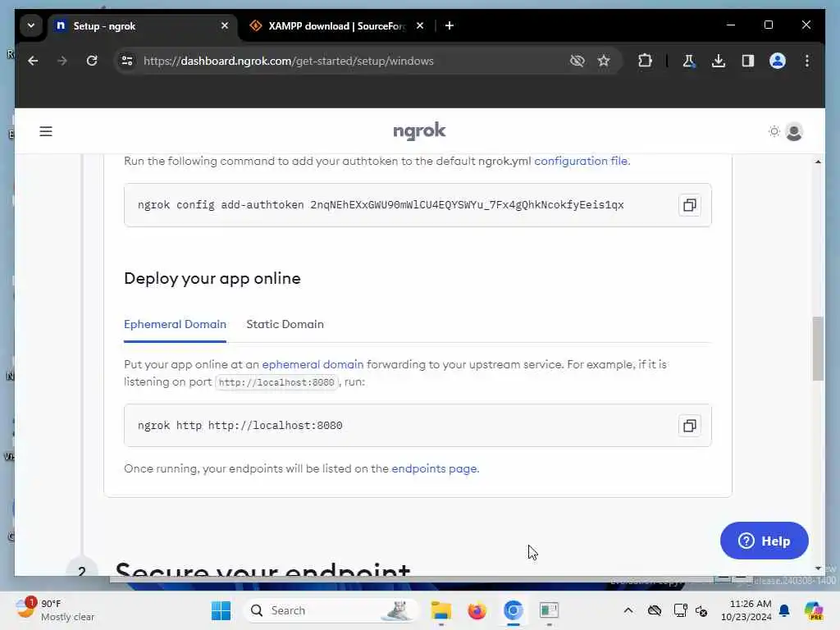Close the XAMPP download tab
This screenshot has height=630, width=840.
point(420,25)
